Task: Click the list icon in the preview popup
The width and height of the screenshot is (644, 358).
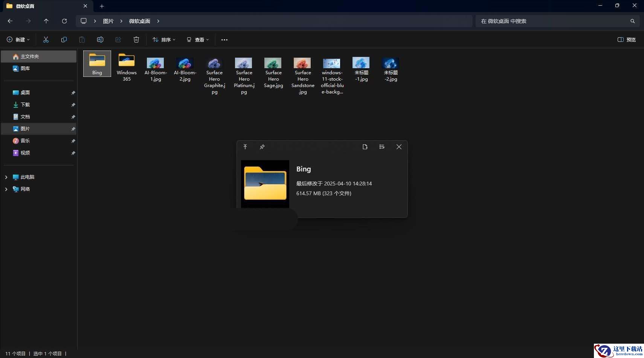Action: point(382,147)
